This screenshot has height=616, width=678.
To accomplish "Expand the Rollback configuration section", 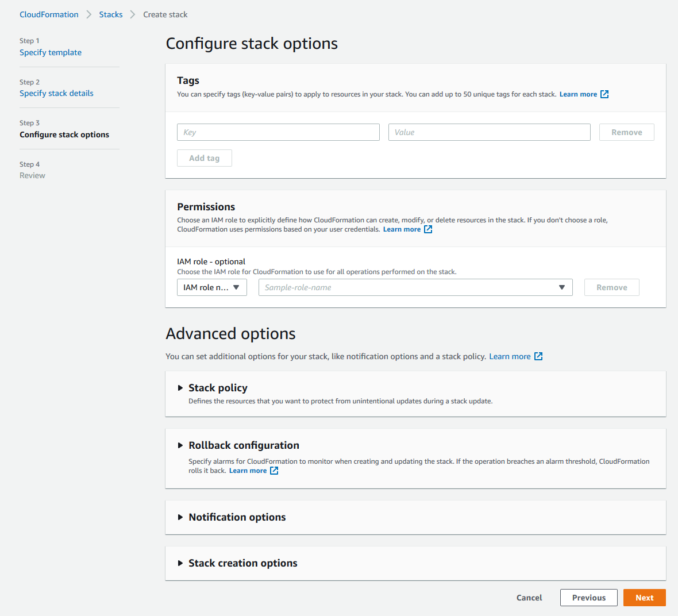I will pyautogui.click(x=180, y=445).
